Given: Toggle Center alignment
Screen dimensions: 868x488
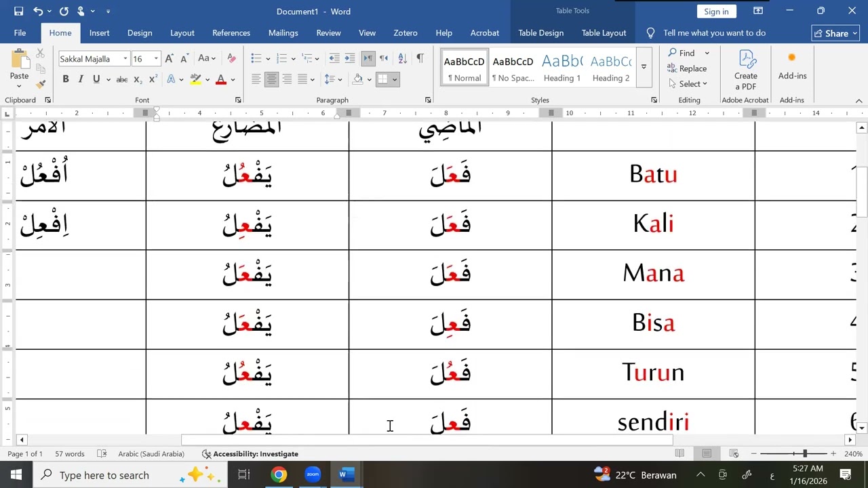Looking at the screenshot, I should point(271,79).
